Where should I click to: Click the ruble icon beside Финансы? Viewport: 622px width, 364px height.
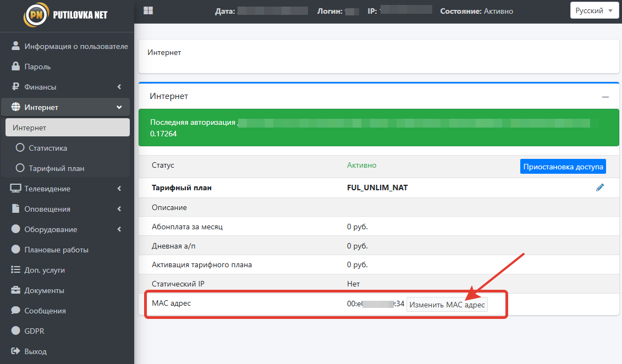coord(15,86)
